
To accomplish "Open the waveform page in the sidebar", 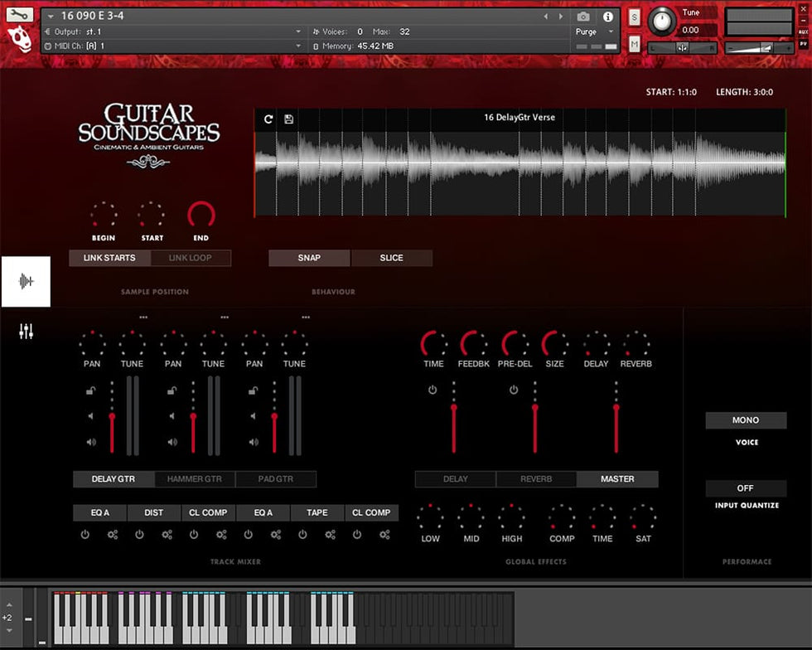I will [x=26, y=282].
